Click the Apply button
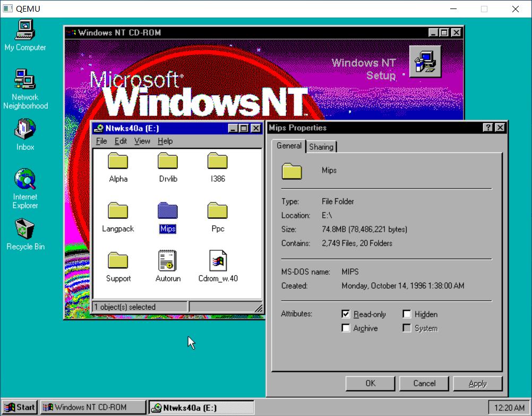The height and width of the screenshot is (416, 532). (x=477, y=383)
